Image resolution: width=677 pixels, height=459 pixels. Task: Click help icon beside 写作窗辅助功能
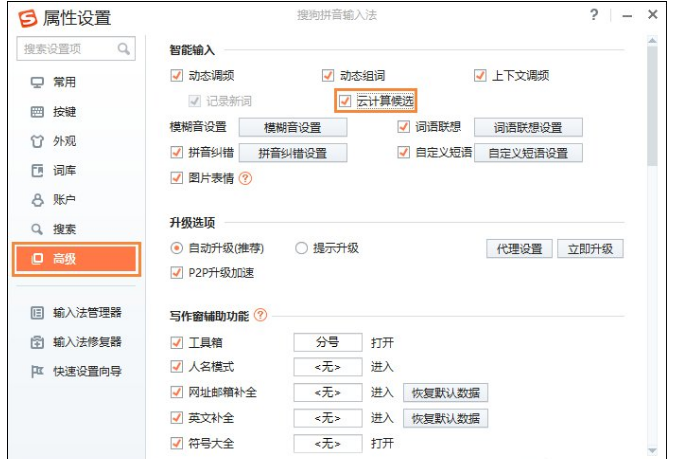tap(260, 315)
